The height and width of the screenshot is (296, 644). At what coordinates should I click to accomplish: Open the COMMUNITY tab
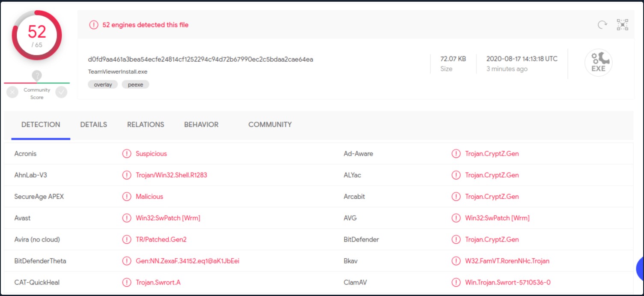click(x=270, y=125)
